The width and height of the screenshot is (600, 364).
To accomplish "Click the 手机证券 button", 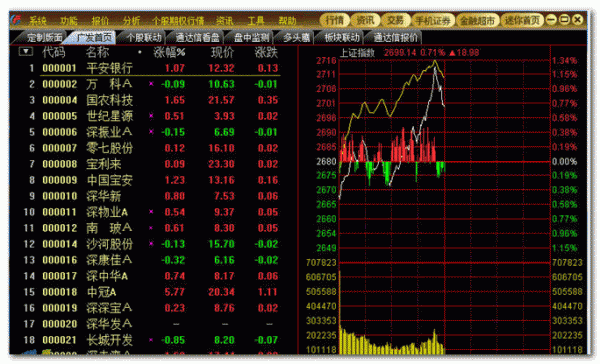I will tap(433, 20).
